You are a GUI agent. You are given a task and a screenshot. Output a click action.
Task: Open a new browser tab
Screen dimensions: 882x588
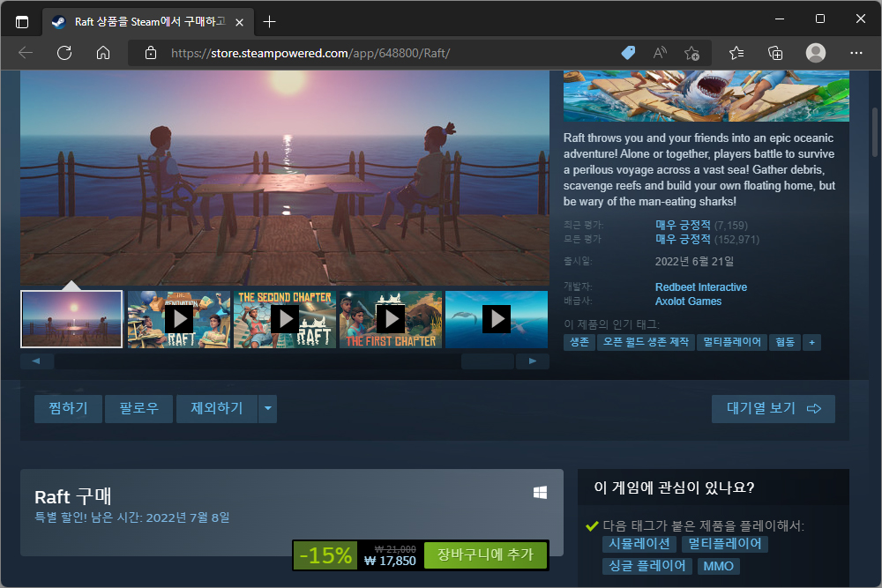coord(269,22)
